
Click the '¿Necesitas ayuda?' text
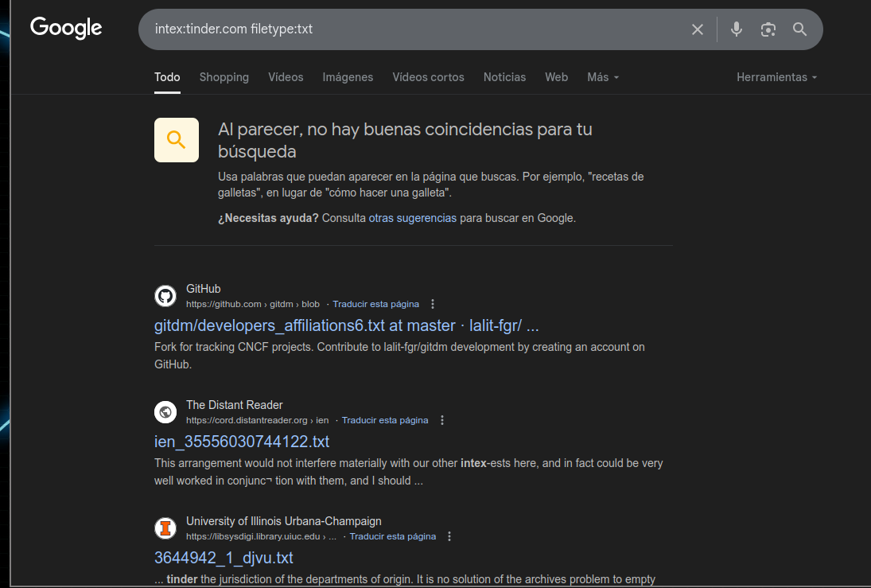point(268,218)
